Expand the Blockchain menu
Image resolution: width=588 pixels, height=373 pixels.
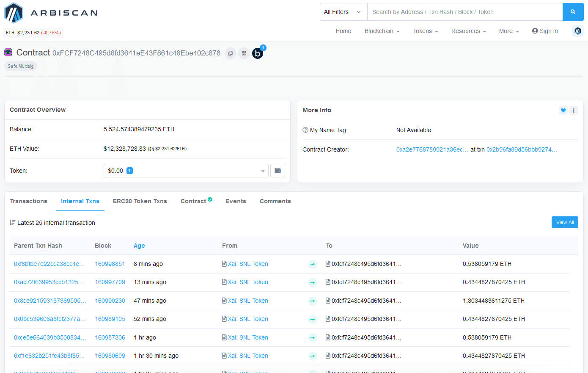point(382,31)
